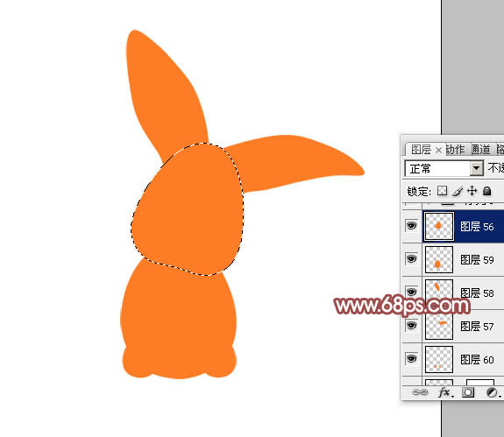Hide layer 图层 56 via eye icon
The image size is (504, 437).
[411, 226]
